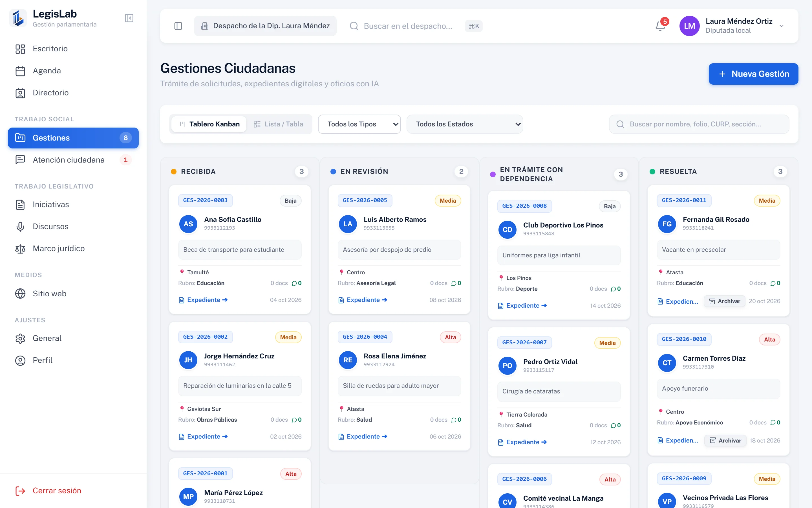Click the Media priority badge on GES-2026-0002

[x=288, y=337]
